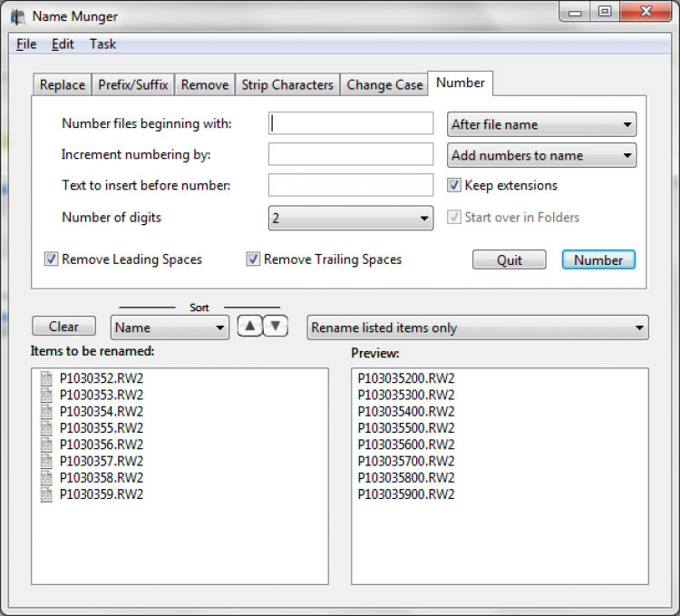Select P1030352.RW2 in items list
The height and width of the screenshot is (616, 680).
coord(102,378)
